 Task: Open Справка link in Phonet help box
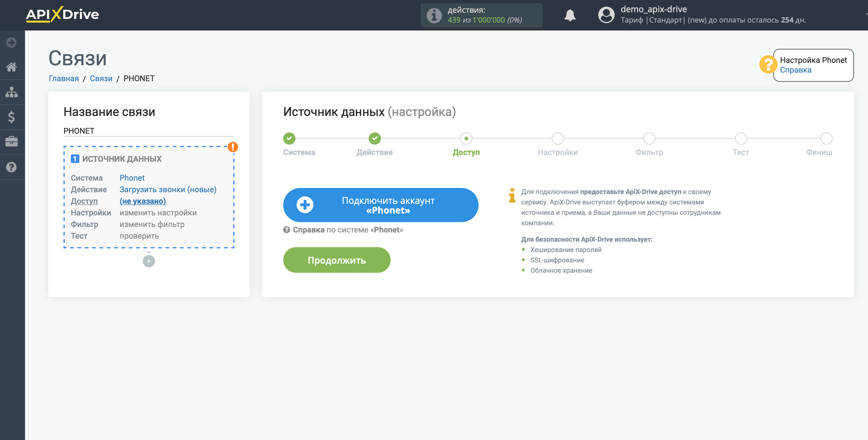[x=795, y=70]
